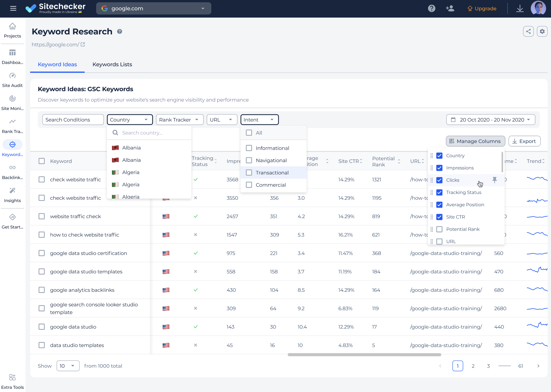Check the Navigational intent option
Image resolution: width=551 pixels, height=392 pixels.
tap(249, 160)
